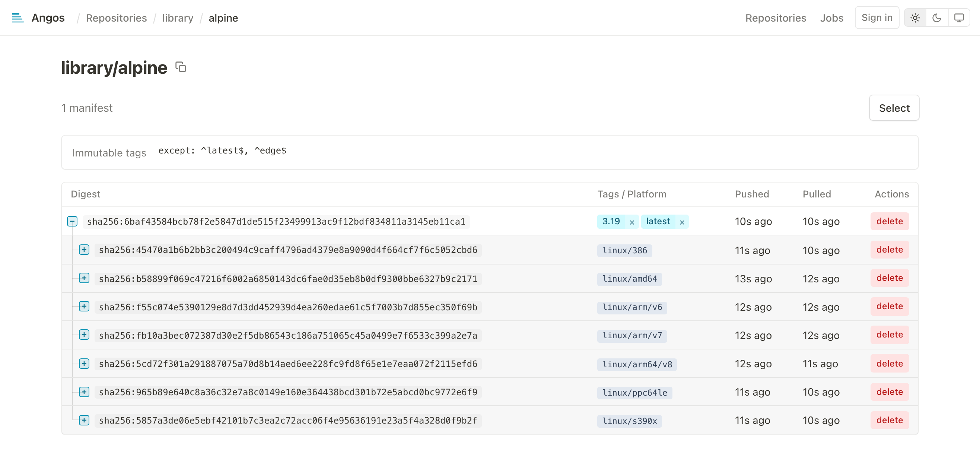The image size is (980, 453).
Task: Delete the manifest tagged 3.19
Action: click(x=890, y=222)
